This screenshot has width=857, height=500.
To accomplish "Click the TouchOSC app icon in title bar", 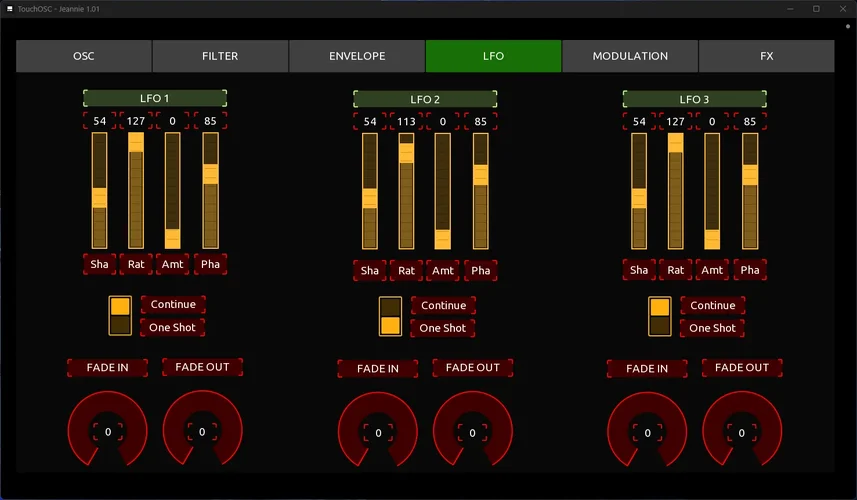I will click(x=10, y=9).
